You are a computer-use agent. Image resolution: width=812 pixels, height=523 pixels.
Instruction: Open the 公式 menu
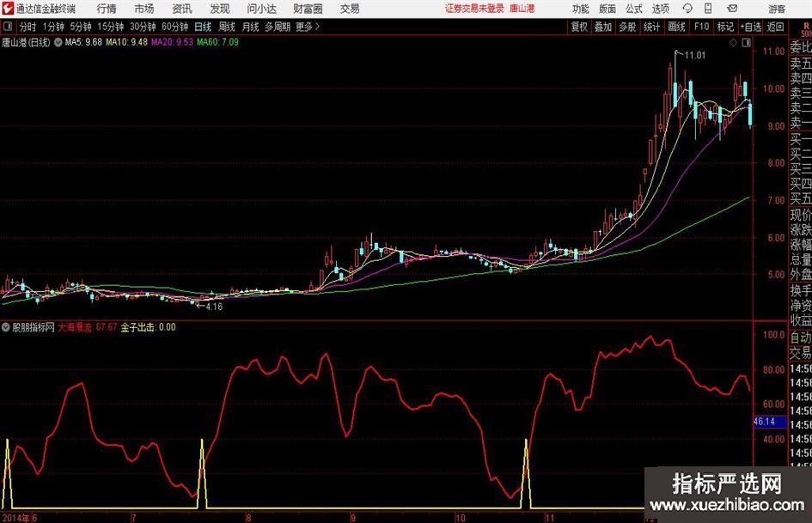pos(634,9)
